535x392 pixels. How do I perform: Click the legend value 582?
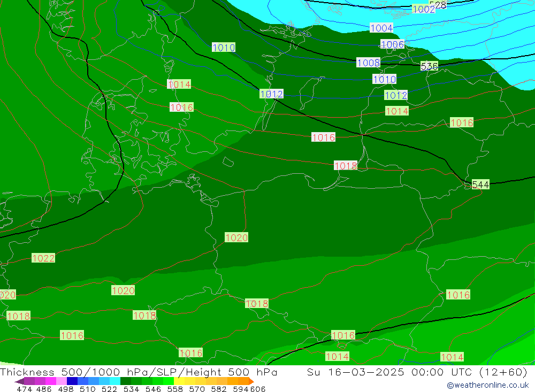point(218,389)
